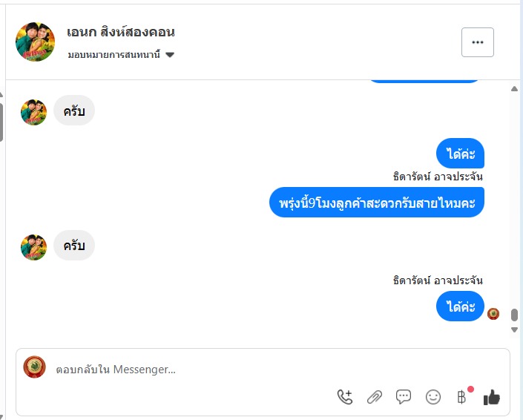523x420 pixels.
Task: Click the last ได้ค่ะ message bubble
Action: (460, 306)
